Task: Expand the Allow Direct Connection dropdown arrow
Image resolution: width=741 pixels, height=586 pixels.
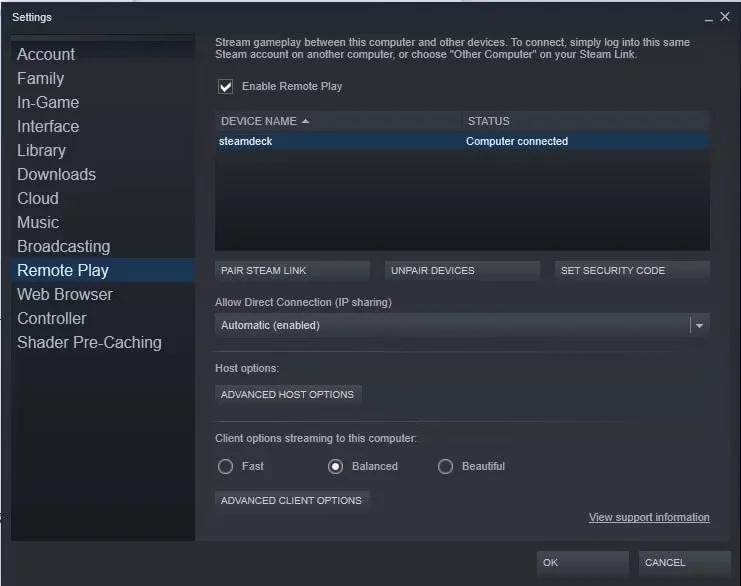Action: pyautogui.click(x=700, y=326)
